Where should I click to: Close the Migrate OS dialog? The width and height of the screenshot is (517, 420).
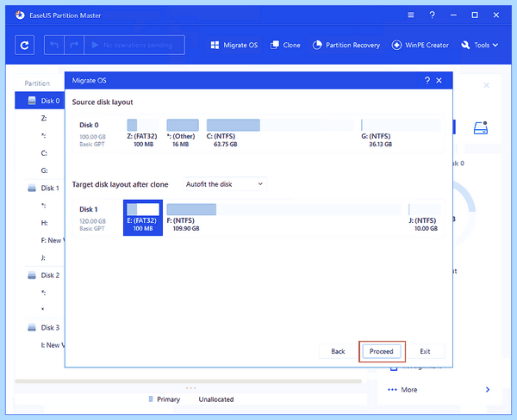pyautogui.click(x=439, y=80)
